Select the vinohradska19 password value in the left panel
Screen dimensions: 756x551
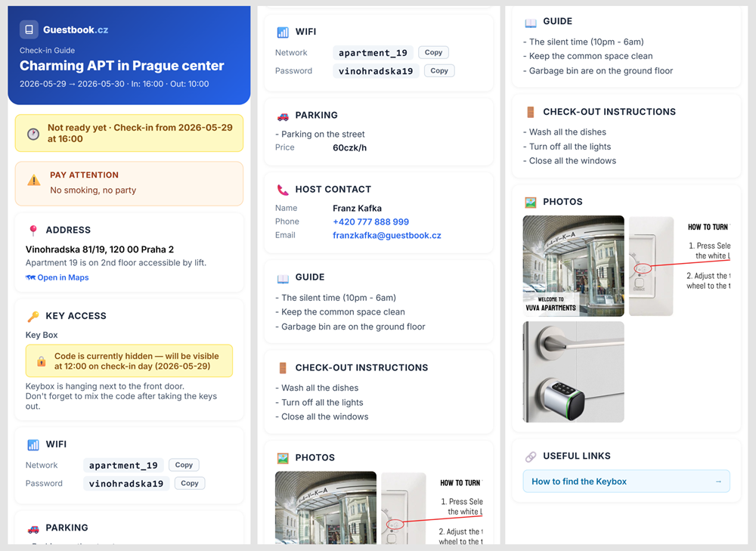(126, 484)
